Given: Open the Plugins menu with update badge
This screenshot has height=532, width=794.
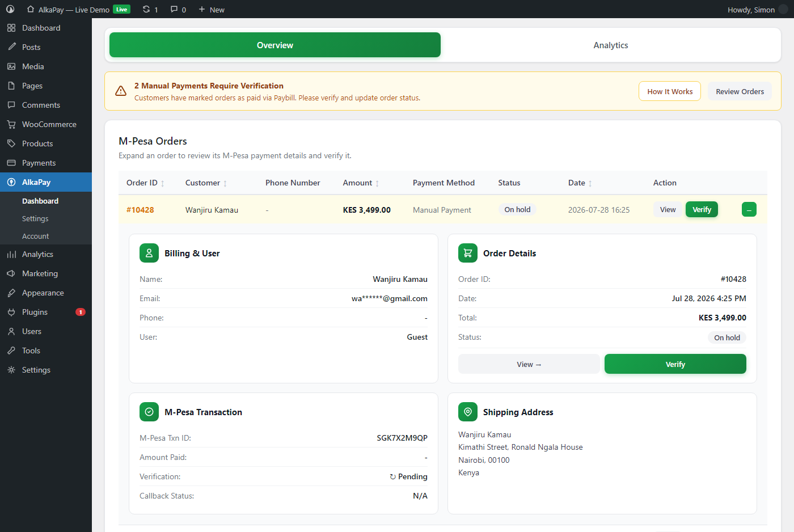Looking at the screenshot, I should point(46,312).
